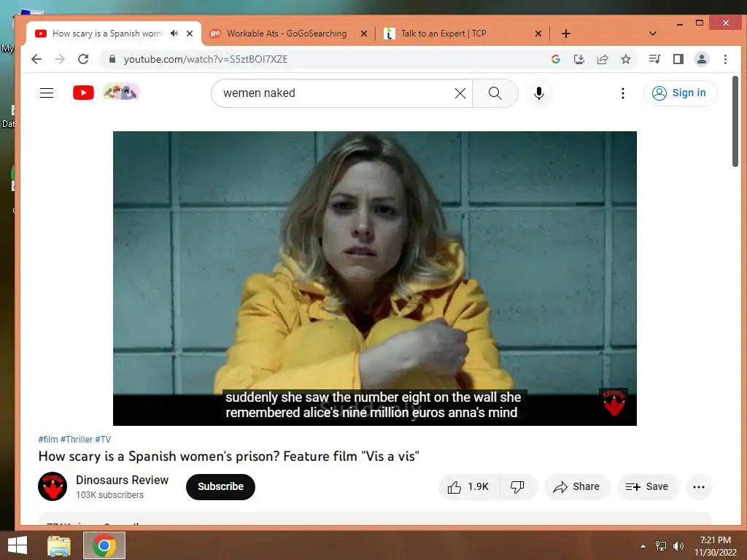747x560 pixels.
Task: Click the browser forward arrow
Action: pos(60,59)
